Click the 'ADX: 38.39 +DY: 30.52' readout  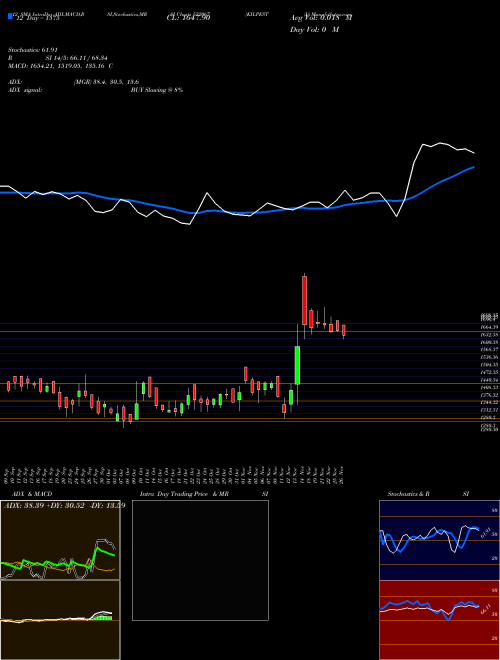pyautogui.click(x=64, y=506)
